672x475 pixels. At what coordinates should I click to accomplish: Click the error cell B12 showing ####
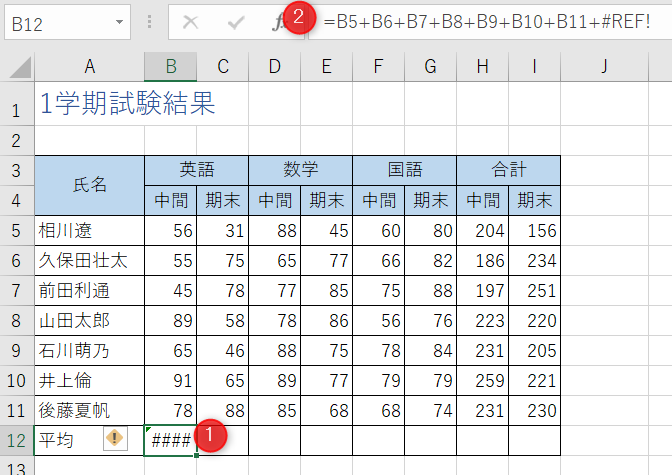pyautogui.click(x=170, y=438)
